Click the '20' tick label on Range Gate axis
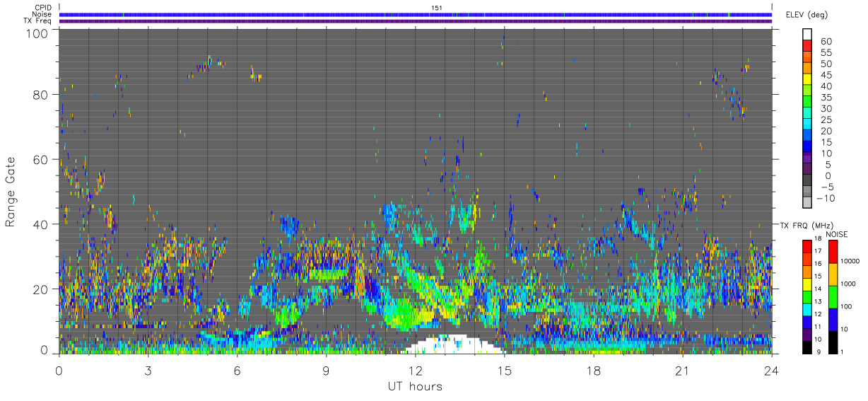The width and height of the screenshot is (868, 401). click(x=42, y=289)
